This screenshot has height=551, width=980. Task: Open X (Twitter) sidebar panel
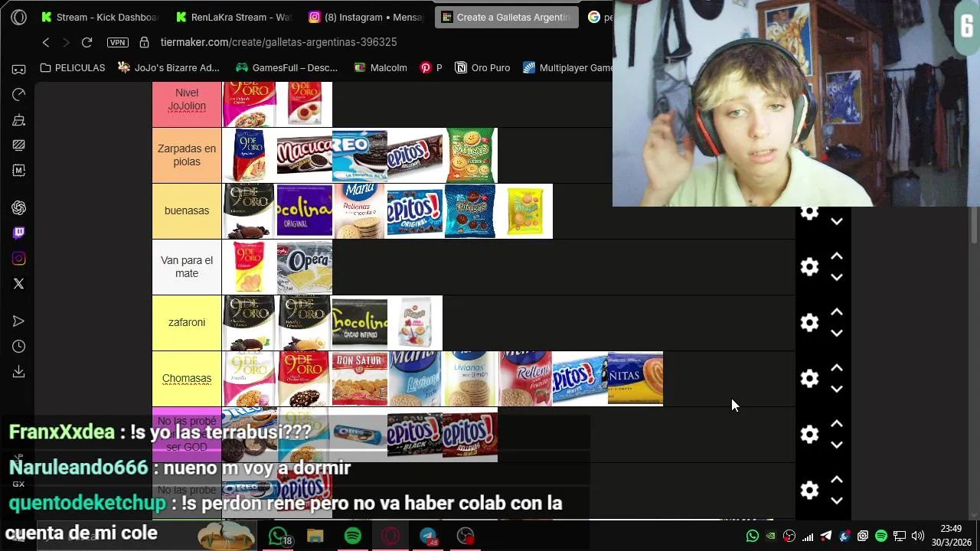pos(19,284)
